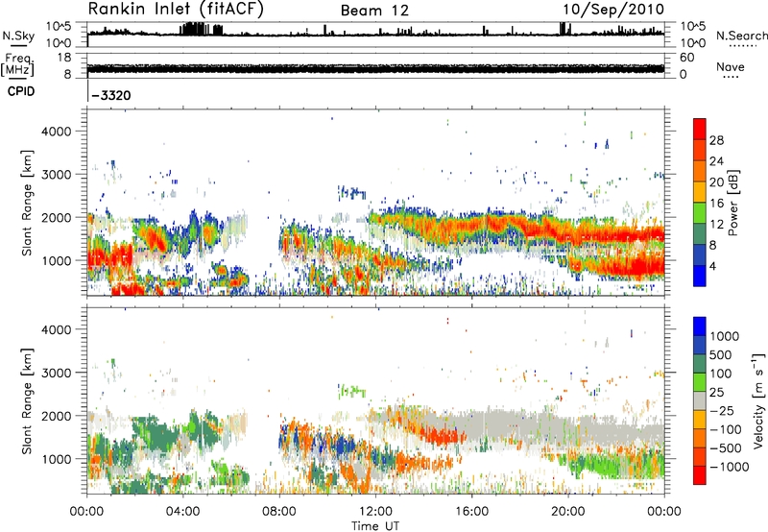The height and width of the screenshot is (532, 768).
Task: Click the '20:00' time axis tick label
Action: point(568,512)
